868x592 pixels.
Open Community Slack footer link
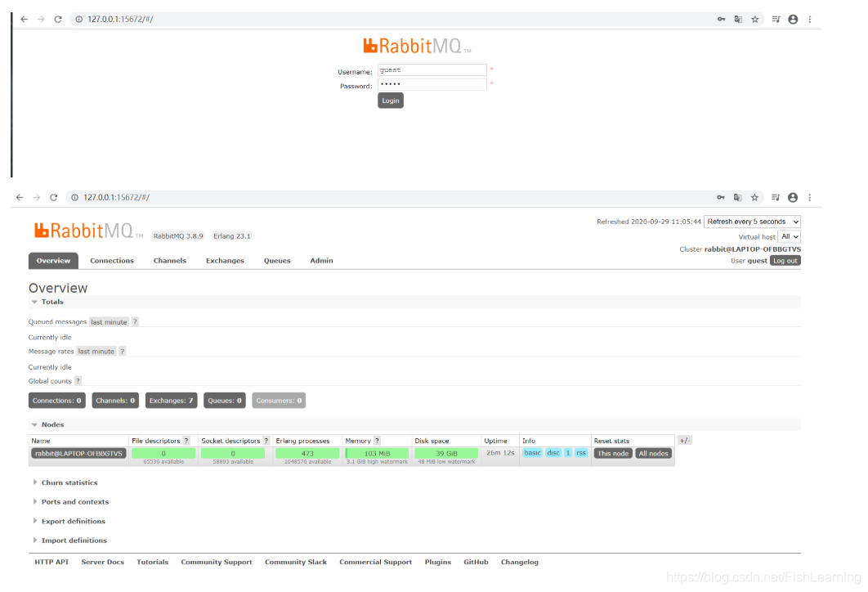(296, 562)
